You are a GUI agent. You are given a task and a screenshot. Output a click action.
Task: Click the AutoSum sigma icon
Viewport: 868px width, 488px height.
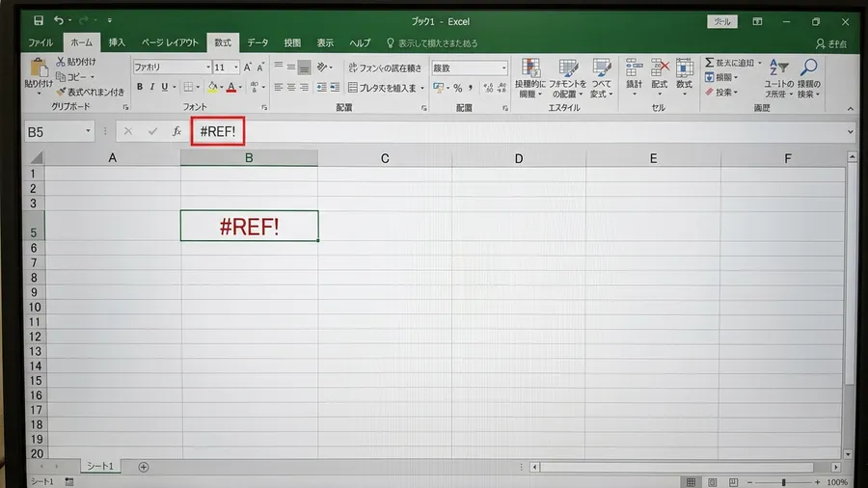[709, 63]
